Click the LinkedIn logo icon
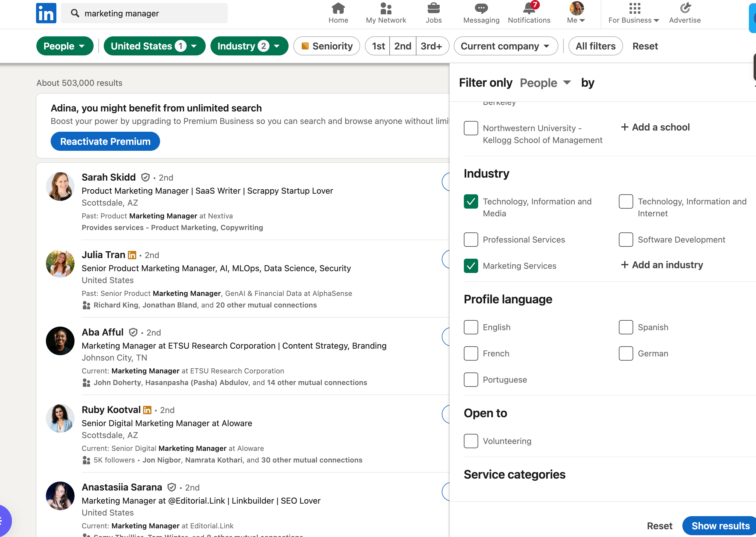Screen dimensions: 756x537 point(46,13)
